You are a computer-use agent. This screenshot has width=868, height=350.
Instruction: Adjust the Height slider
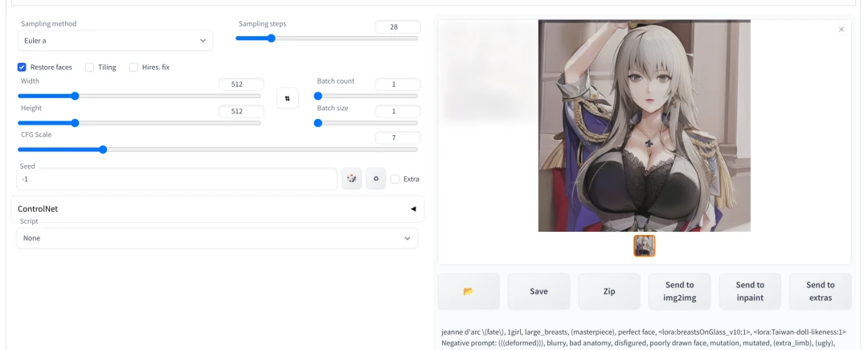pyautogui.click(x=139, y=123)
